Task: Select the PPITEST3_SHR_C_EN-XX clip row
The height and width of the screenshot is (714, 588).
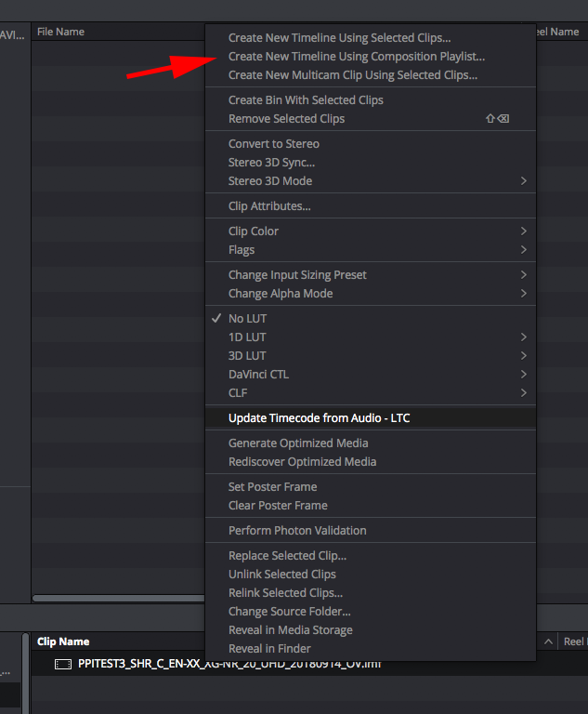Action: point(309,664)
